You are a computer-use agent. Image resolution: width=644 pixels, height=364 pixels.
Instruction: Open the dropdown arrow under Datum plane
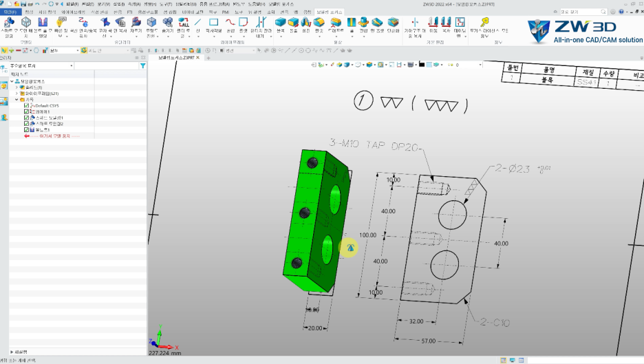tap(465, 36)
